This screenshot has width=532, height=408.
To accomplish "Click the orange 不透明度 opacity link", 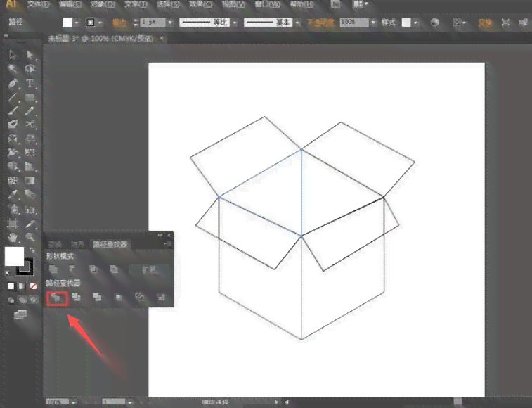I will 320,23.
